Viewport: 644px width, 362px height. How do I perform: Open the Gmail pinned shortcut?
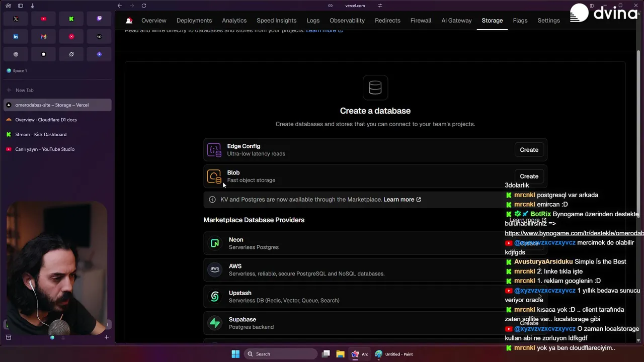point(43,37)
